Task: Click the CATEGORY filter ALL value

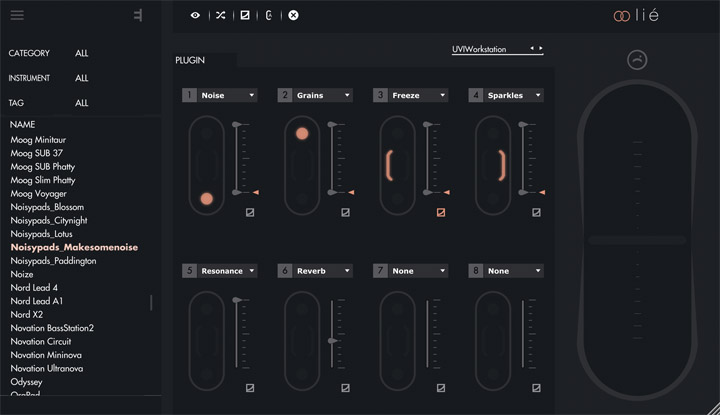Action: [82, 53]
